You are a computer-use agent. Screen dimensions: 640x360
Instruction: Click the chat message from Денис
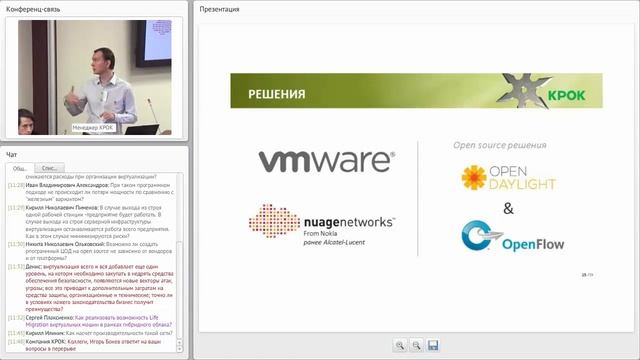click(x=91, y=288)
